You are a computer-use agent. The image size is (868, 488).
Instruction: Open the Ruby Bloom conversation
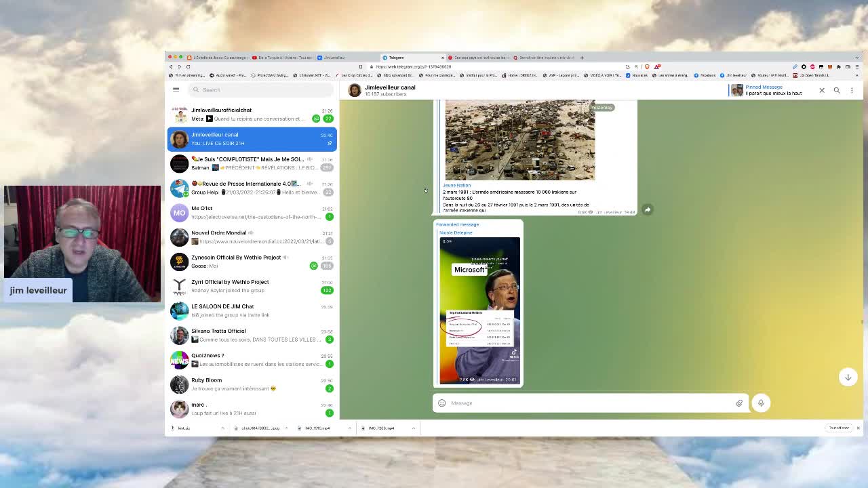click(252, 384)
